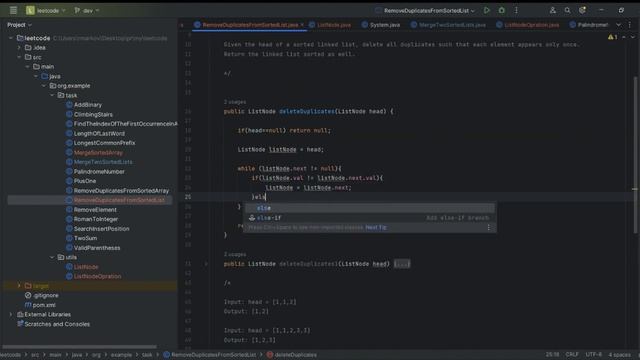Click Next Tip link in popup
The height and width of the screenshot is (360, 640).
[376, 227]
